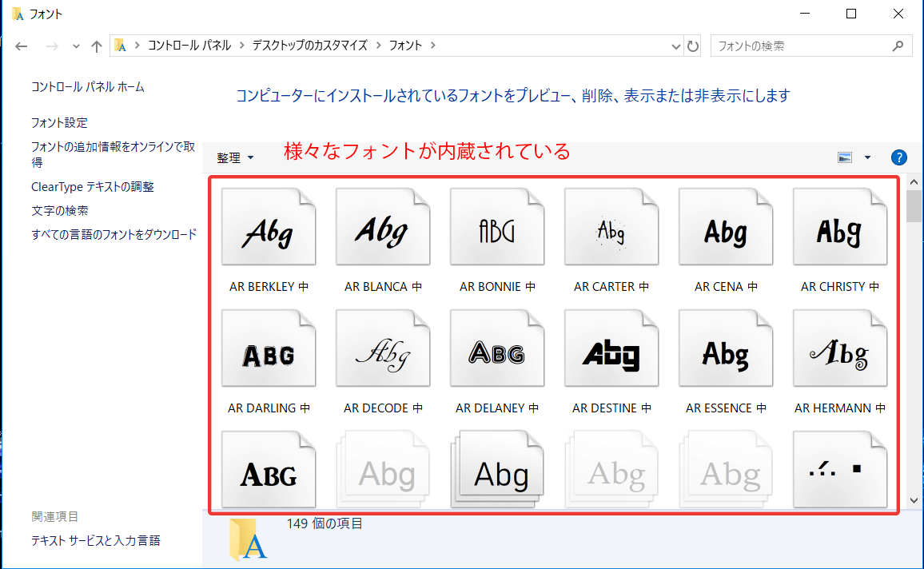Open ClearType テキストの調整 link
The width and height of the screenshot is (924, 569).
[x=93, y=187]
